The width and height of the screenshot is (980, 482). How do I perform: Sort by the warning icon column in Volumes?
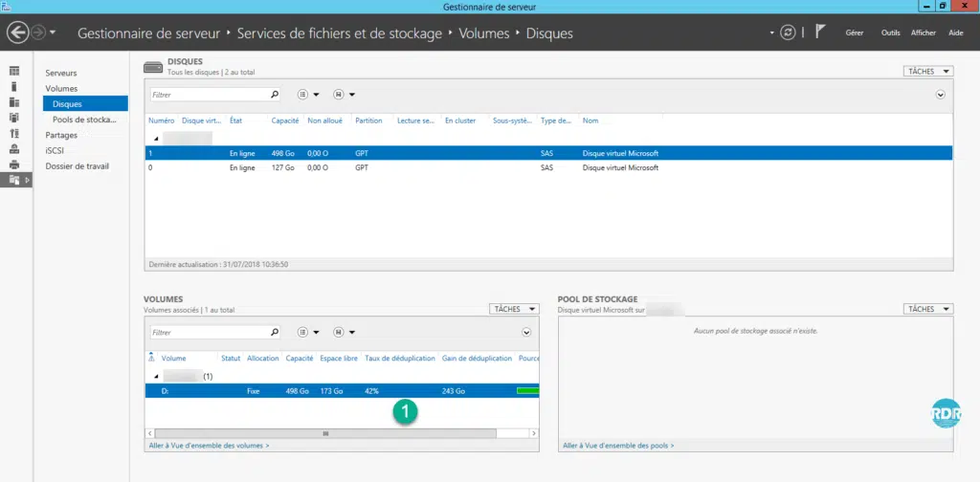pos(151,358)
